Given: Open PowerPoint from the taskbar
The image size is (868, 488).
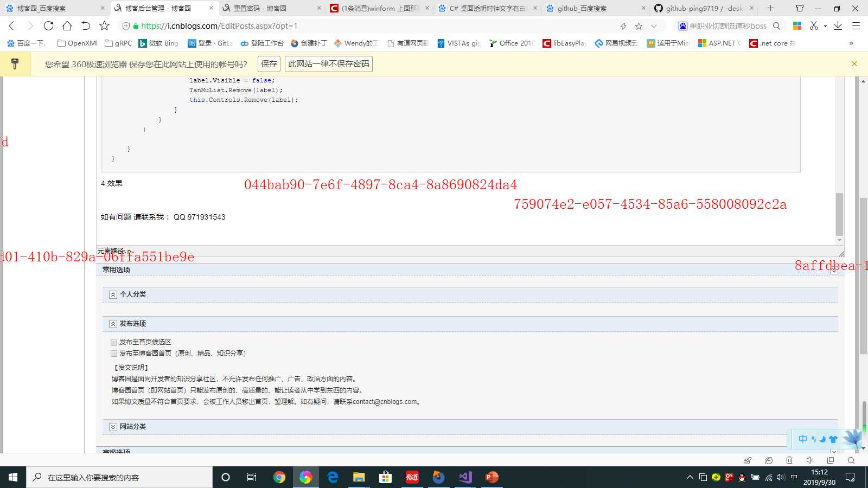Looking at the screenshot, I should click(x=492, y=477).
